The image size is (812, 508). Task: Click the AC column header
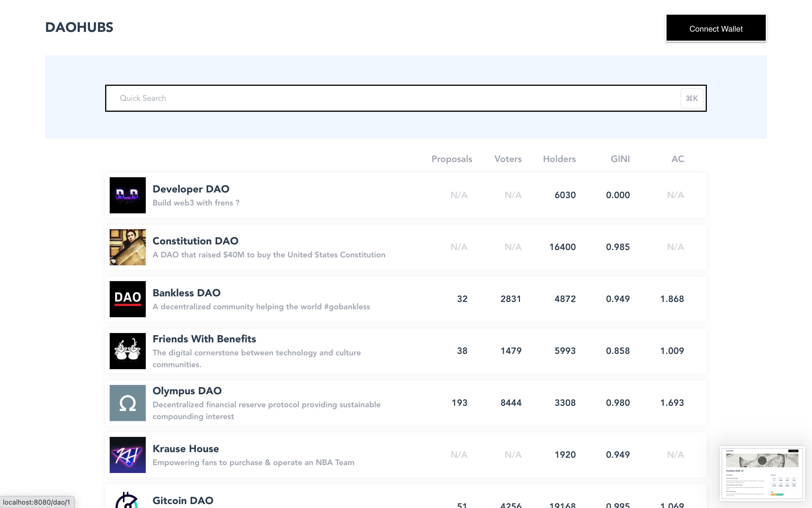point(678,159)
